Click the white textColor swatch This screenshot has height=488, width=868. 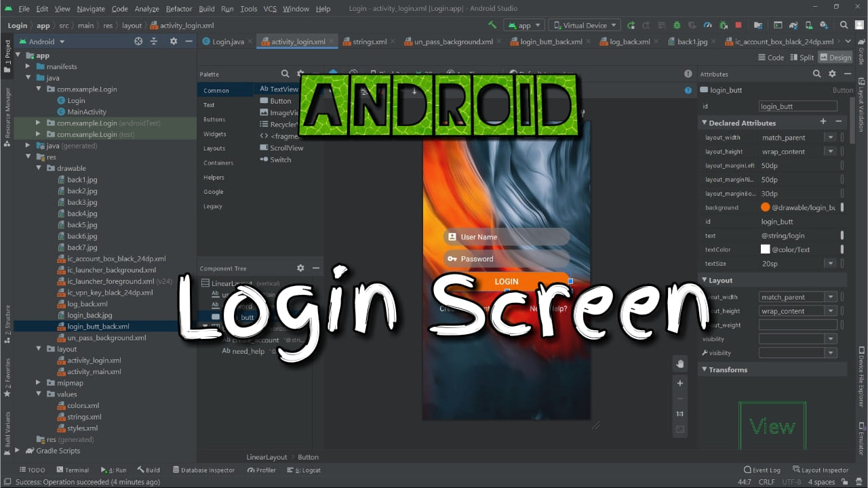click(765, 249)
